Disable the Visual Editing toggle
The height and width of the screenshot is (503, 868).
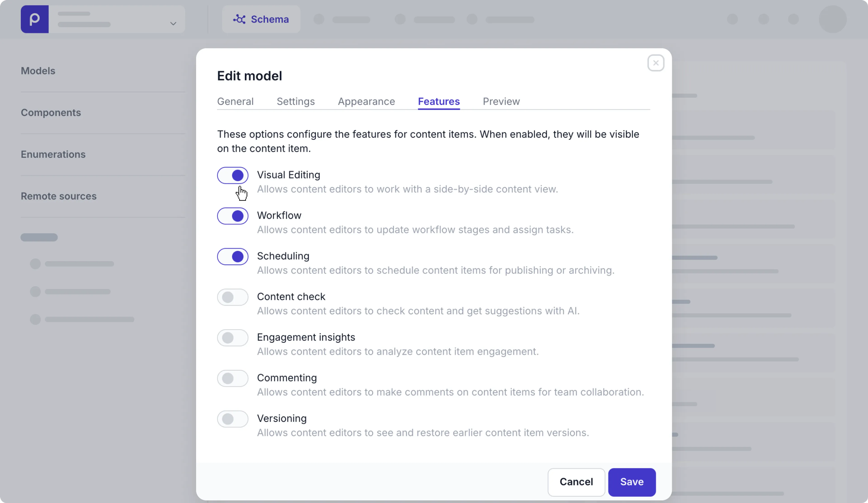[x=232, y=175]
